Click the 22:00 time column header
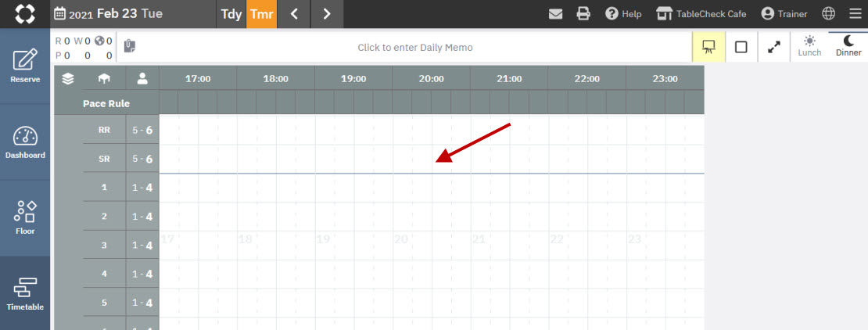868x330 pixels. tap(586, 79)
